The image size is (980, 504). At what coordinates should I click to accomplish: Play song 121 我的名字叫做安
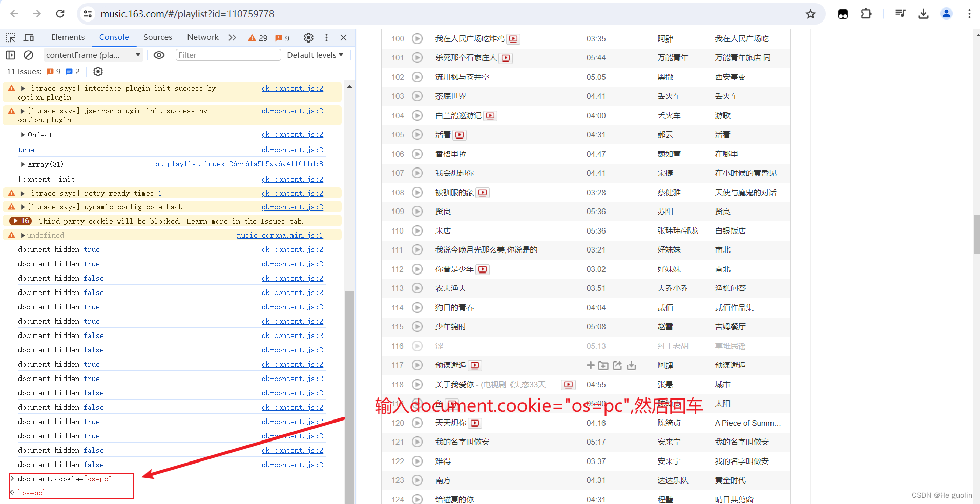pyautogui.click(x=418, y=442)
